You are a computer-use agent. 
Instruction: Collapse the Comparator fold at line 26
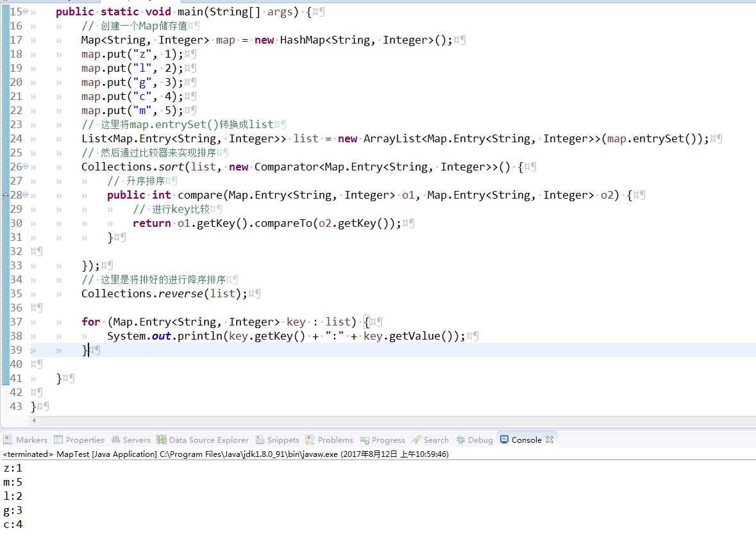[x=25, y=167]
